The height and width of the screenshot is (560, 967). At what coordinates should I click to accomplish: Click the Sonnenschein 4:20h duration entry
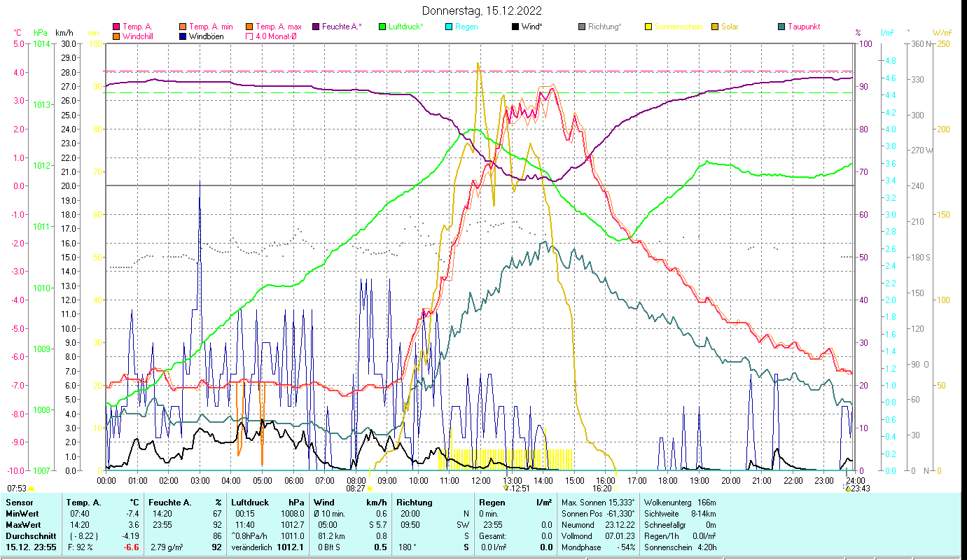click(x=679, y=547)
